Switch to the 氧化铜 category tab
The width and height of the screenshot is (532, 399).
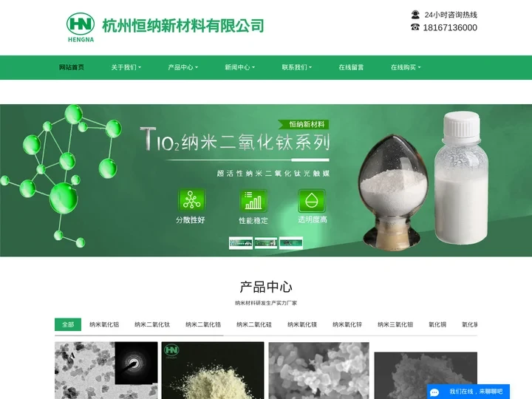(x=437, y=324)
